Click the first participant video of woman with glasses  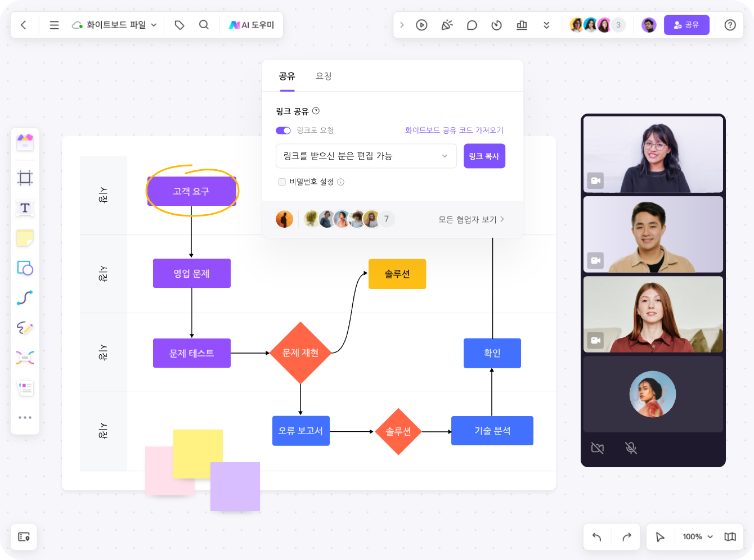pos(653,155)
